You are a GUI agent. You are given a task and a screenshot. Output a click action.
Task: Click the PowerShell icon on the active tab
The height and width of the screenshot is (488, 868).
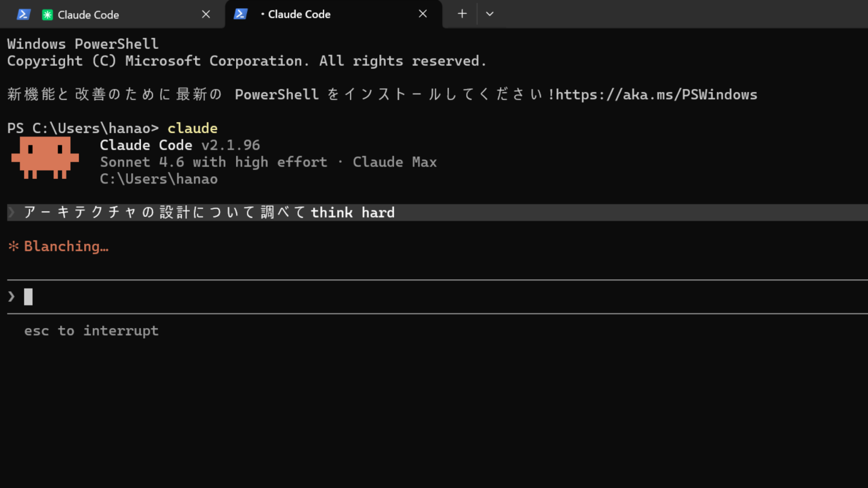pos(241,14)
